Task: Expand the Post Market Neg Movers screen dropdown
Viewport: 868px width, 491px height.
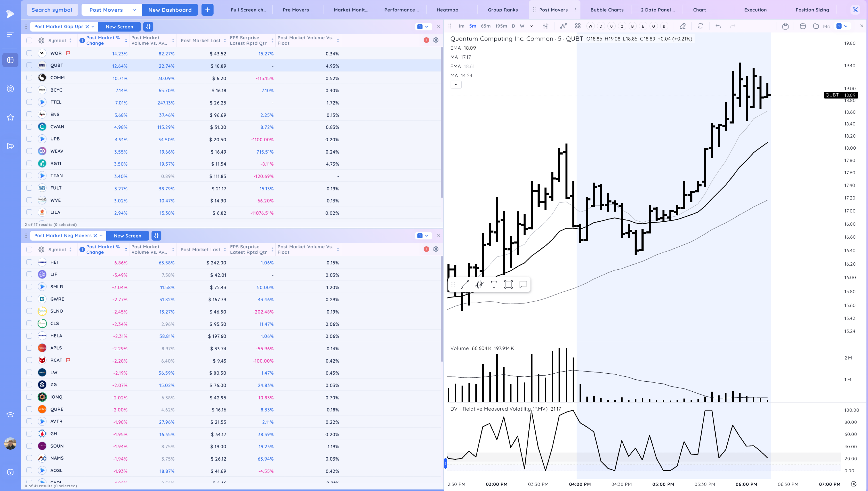Action: click(101, 236)
